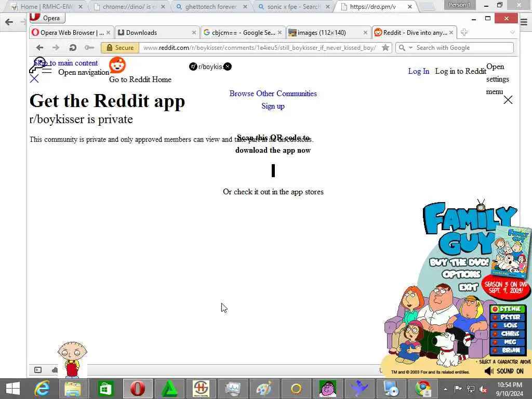Open Options in Family Guy app
Viewport: 532px width, 399px height.
pos(461,274)
